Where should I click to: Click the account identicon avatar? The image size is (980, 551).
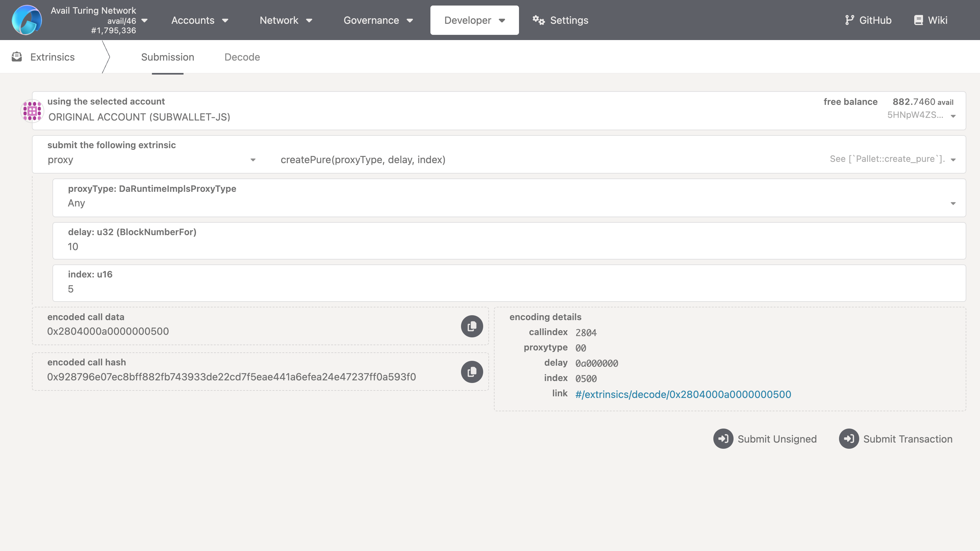tap(32, 111)
